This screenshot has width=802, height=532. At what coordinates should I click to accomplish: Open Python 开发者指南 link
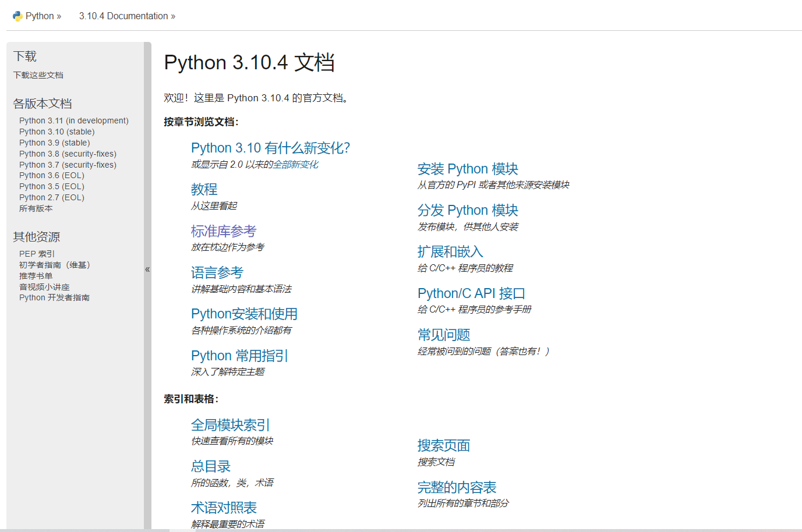[54, 297]
